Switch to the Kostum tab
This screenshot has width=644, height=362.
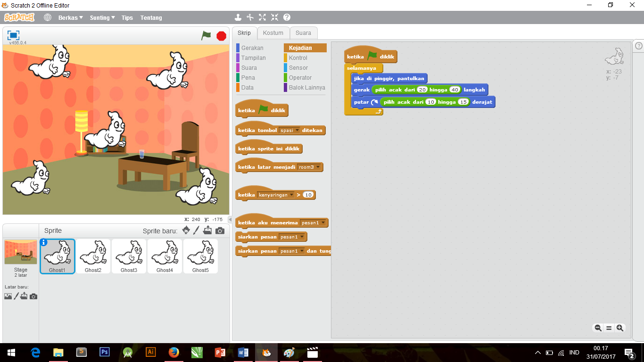pyautogui.click(x=273, y=33)
